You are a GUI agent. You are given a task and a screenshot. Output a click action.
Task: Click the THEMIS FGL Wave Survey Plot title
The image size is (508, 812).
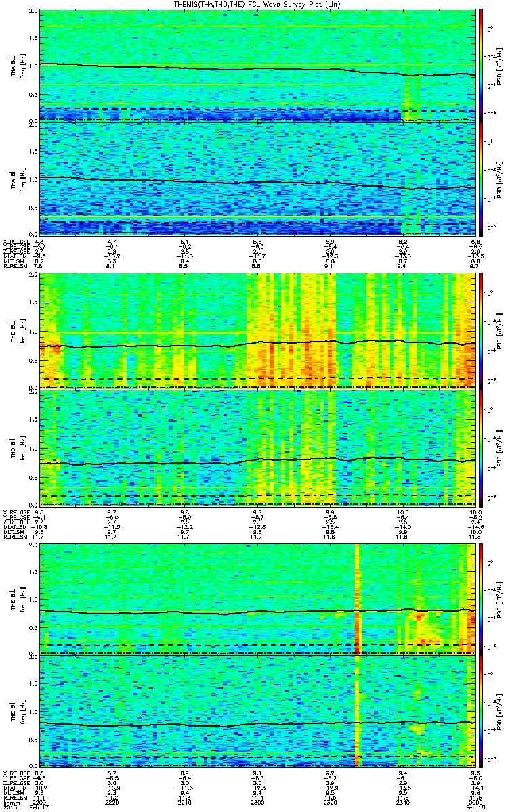point(256,4)
